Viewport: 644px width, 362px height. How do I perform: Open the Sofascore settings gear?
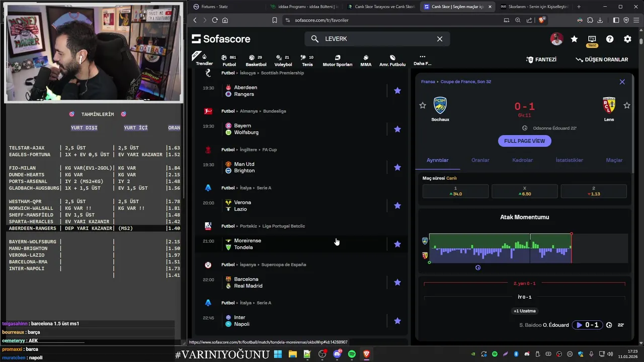[x=627, y=39]
